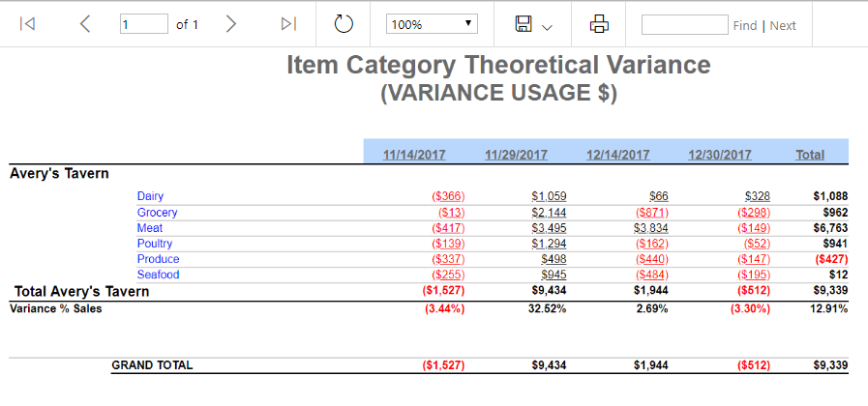Click the current page number field
The height and width of the screenshot is (406, 868).
[x=144, y=24]
